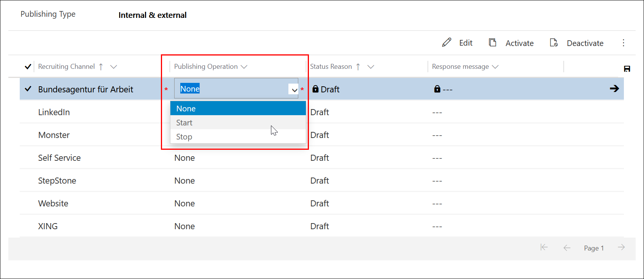Click None cell in the StepStone row
644x279 pixels.
pos(184,181)
